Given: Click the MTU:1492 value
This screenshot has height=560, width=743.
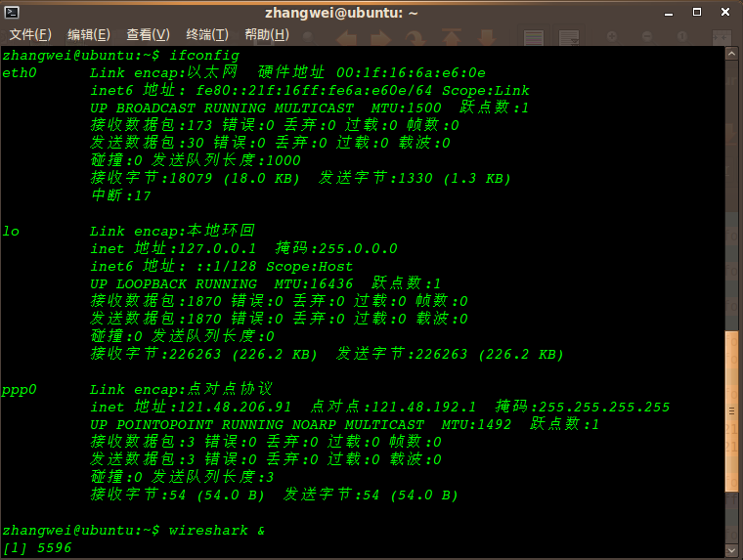Looking at the screenshot, I should pyautogui.click(x=477, y=424).
